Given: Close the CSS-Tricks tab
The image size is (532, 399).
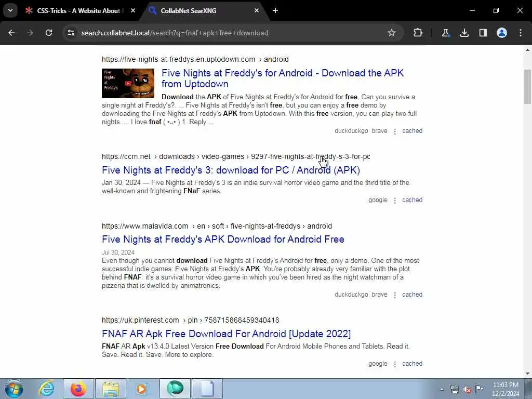Looking at the screenshot, I should click(133, 10).
